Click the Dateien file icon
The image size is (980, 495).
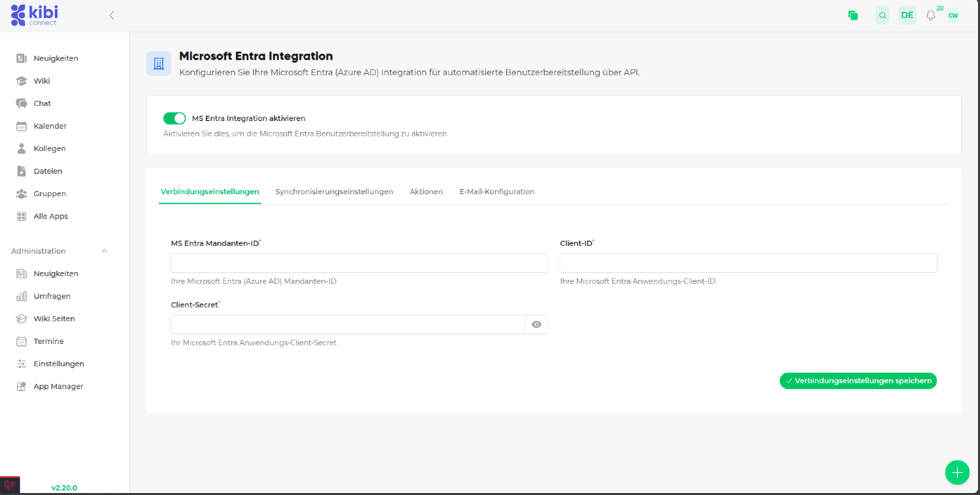[22, 171]
